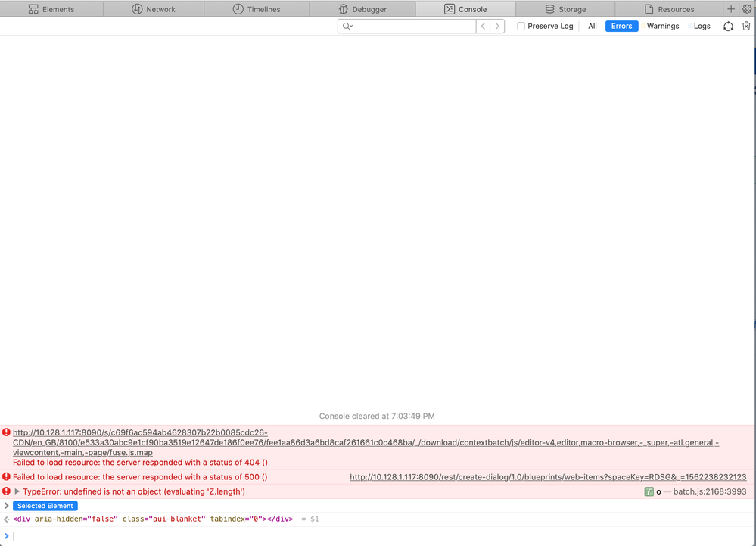Click the magnifier icon inside the search field
The width and height of the screenshot is (756, 546).
point(346,26)
